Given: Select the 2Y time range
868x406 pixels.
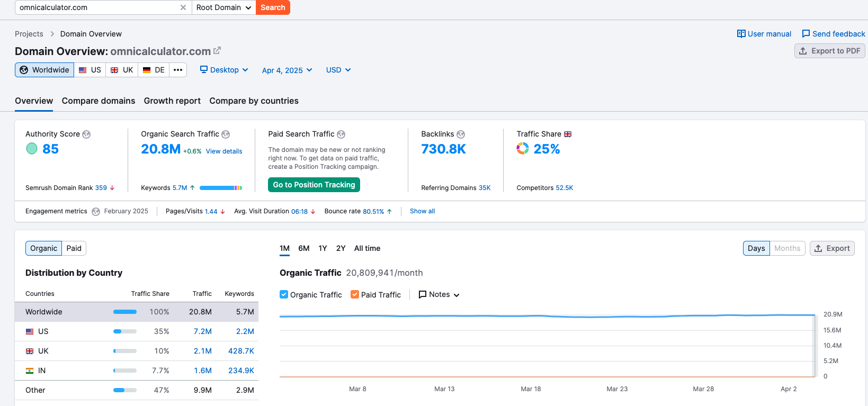Looking at the screenshot, I should pyautogui.click(x=341, y=248).
